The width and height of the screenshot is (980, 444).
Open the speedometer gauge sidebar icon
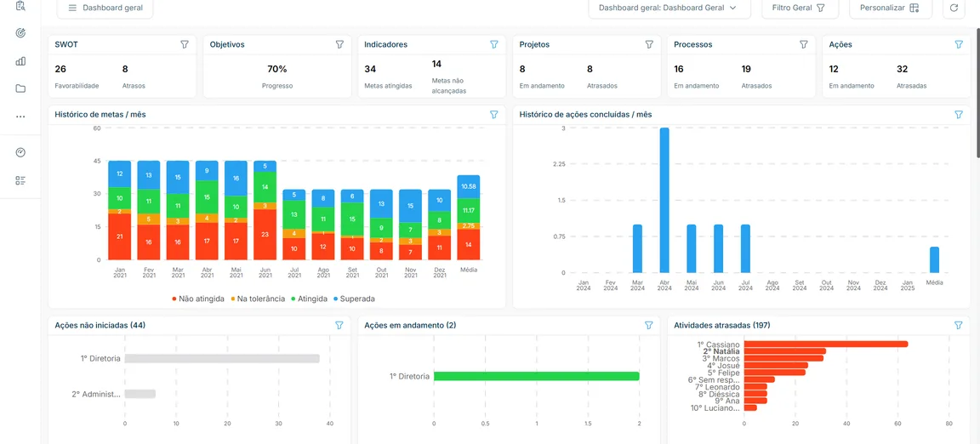click(20, 152)
